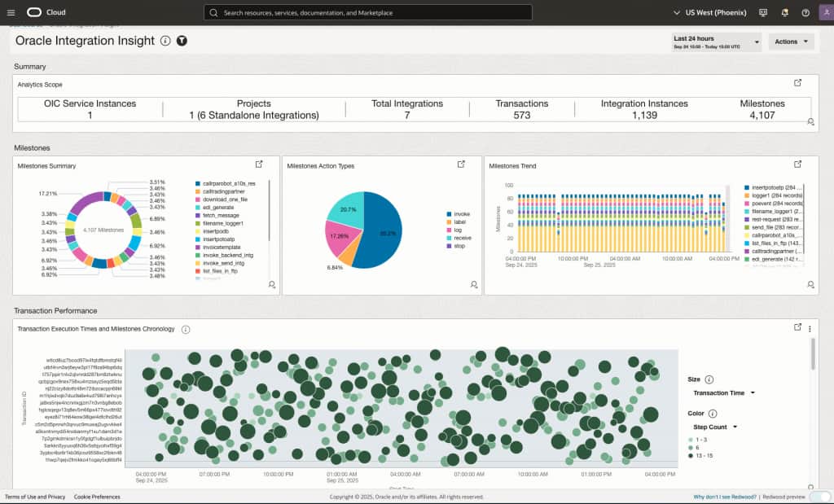834x504 pixels.
Task: Expand the Milestones Action Types chart
Action: pyautogui.click(x=461, y=164)
